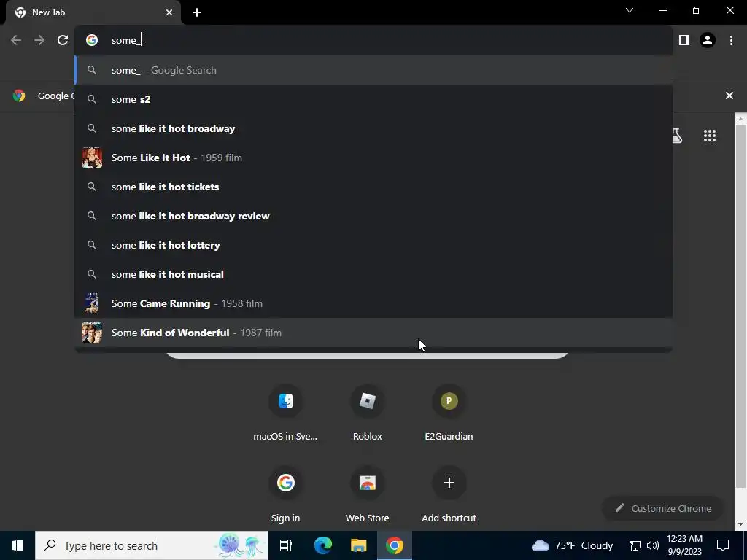
Task: Click the Google icon in the address bar
Action: click(x=92, y=41)
